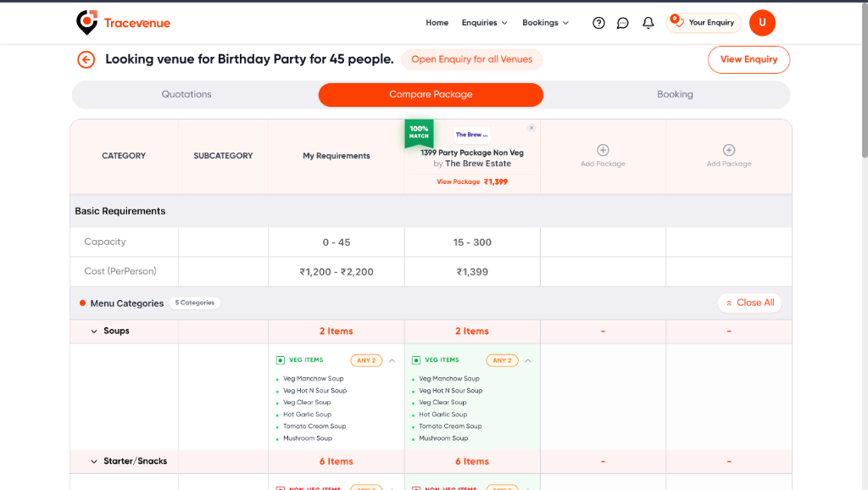Screen dimensions: 868x490
Task: Click the page vertical scrollbar
Action: pos(864,81)
